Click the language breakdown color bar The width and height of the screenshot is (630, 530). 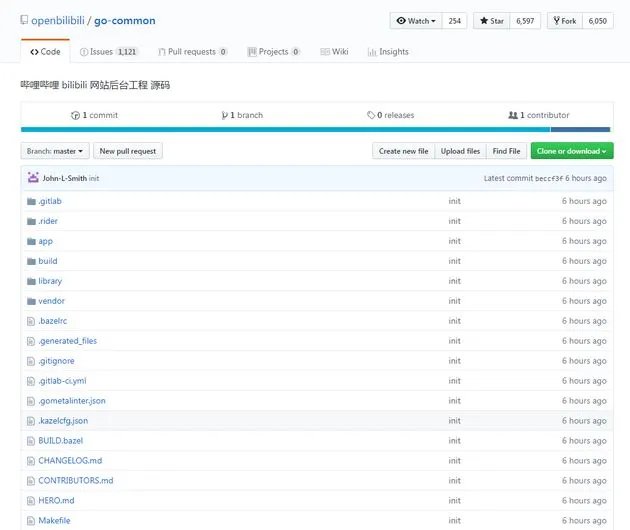(x=315, y=129)
